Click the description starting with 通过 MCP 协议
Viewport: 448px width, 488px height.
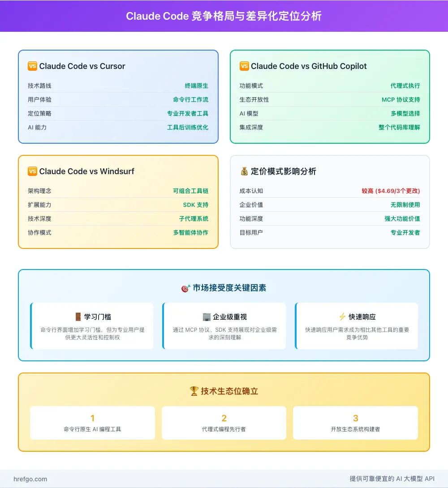tap(225, 334)
